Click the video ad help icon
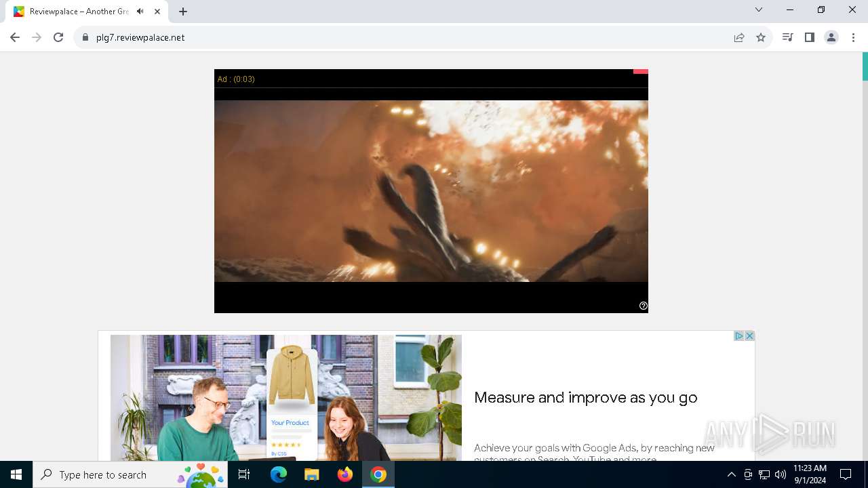 pos(644,306)
